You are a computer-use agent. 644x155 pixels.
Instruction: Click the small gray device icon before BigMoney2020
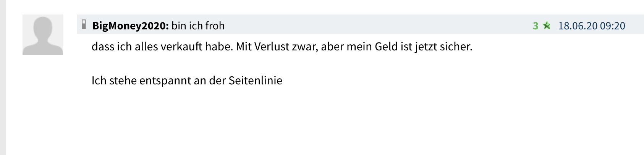(x=84, y=25)
